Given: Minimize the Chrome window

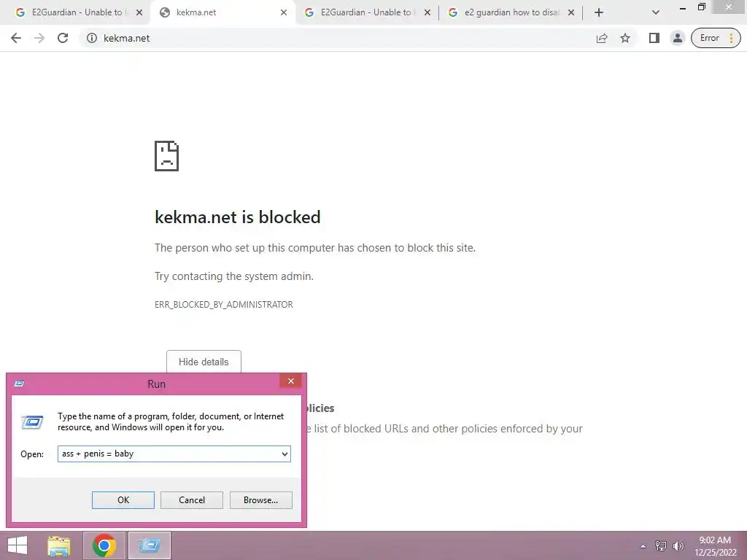Looking at the screenshot, I should (x=683, y=8).
